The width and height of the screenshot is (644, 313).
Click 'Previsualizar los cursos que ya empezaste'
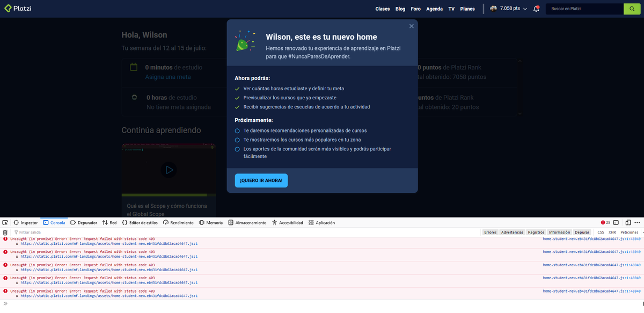(290, 98)
